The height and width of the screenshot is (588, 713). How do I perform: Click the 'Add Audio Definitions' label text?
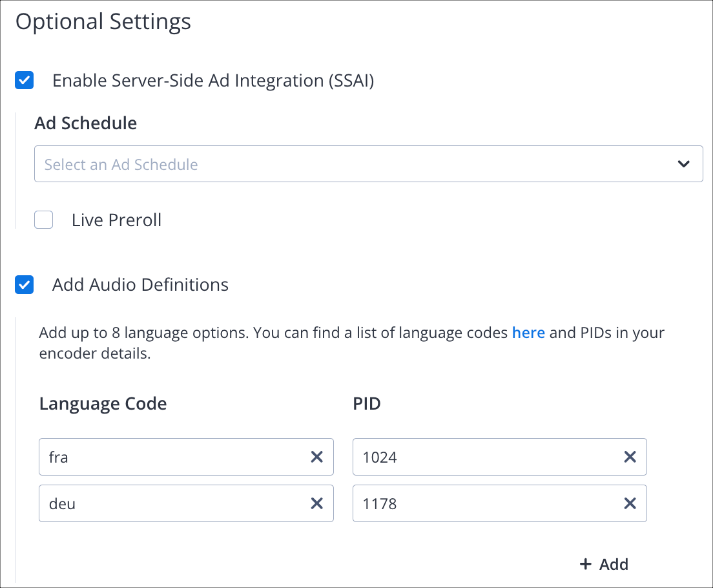click(140, 285)
